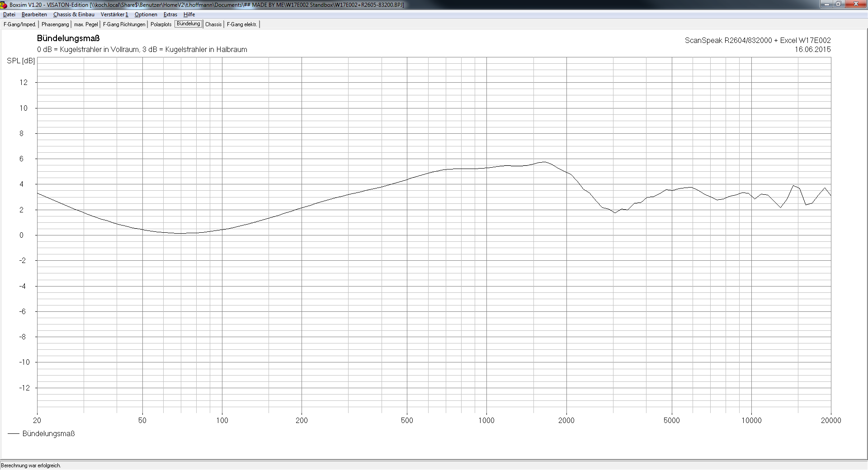Image resolution: width=868 pixels, height=470 pixels.
Task: Open the Hilfe menu
Action: coord(189,14)
